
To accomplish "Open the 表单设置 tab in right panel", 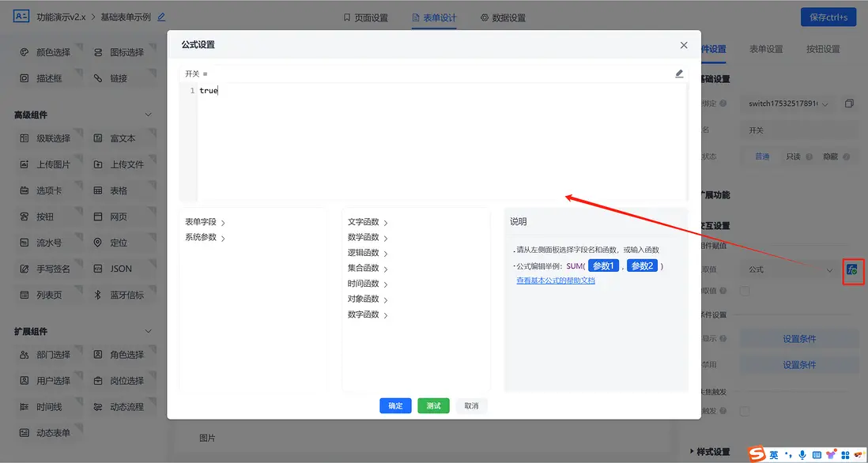I will [766, 49].
